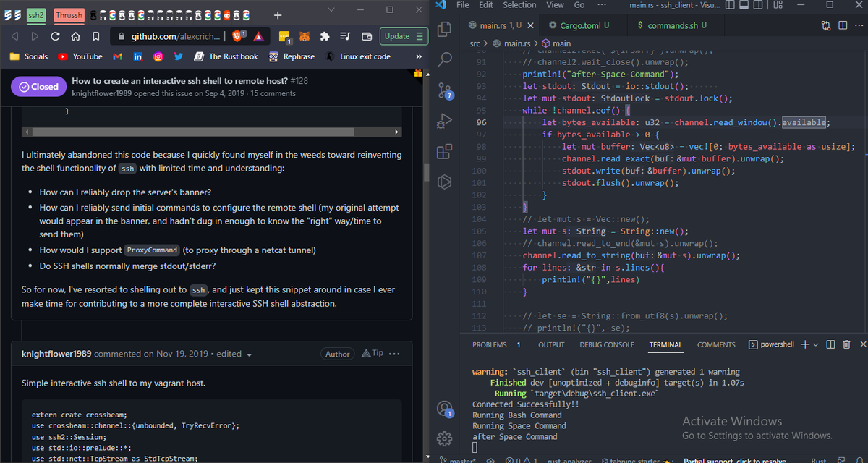Split the powershell terminal
This screenshot has width=868, height=463.
point(830,344)
